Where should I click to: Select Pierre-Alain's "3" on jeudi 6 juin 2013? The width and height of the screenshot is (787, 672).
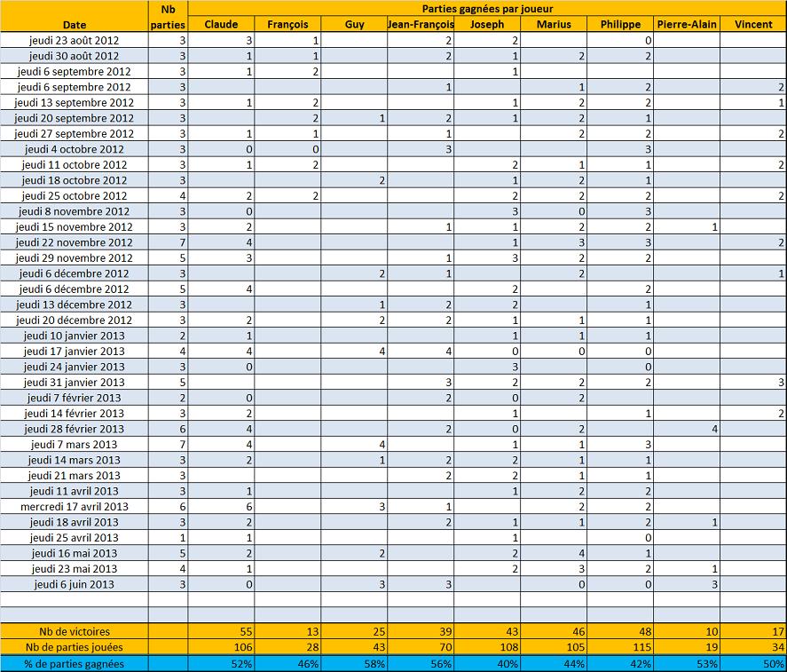click(687, 585)
